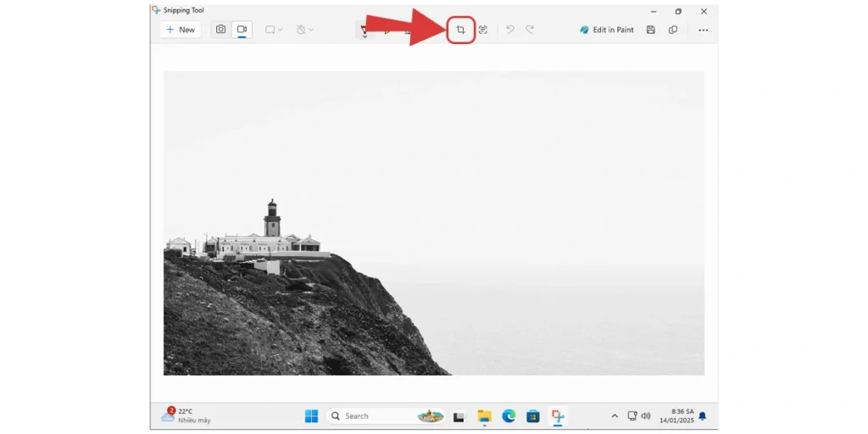The image size is (868, 434).
Task: Launch Microsoft Edge from the taskbar
Action: (x=509, y=416)
